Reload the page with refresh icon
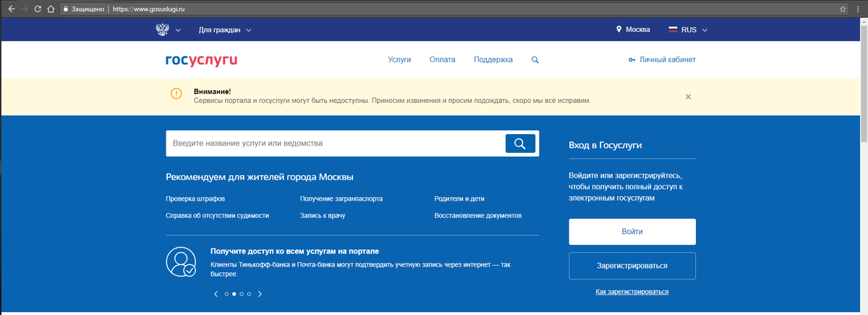 [x=38, y=9]
